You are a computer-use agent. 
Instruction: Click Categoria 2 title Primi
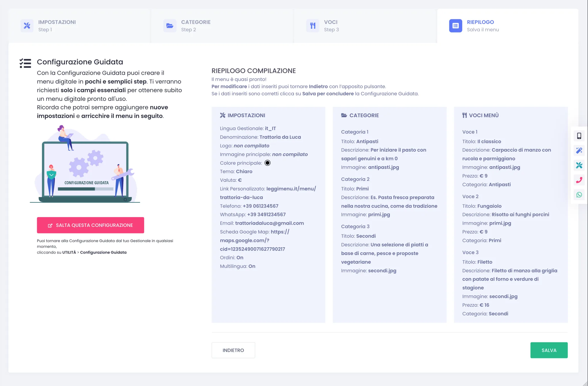[x=362, y=189]
